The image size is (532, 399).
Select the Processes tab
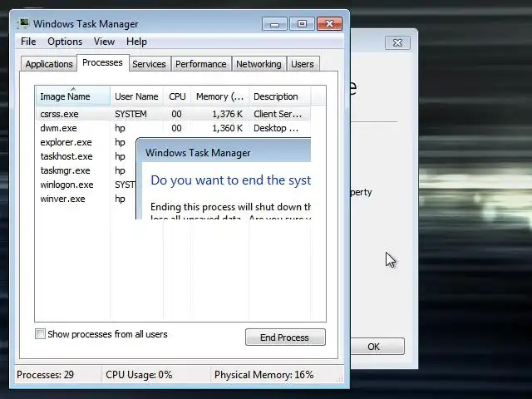(102, 63)
